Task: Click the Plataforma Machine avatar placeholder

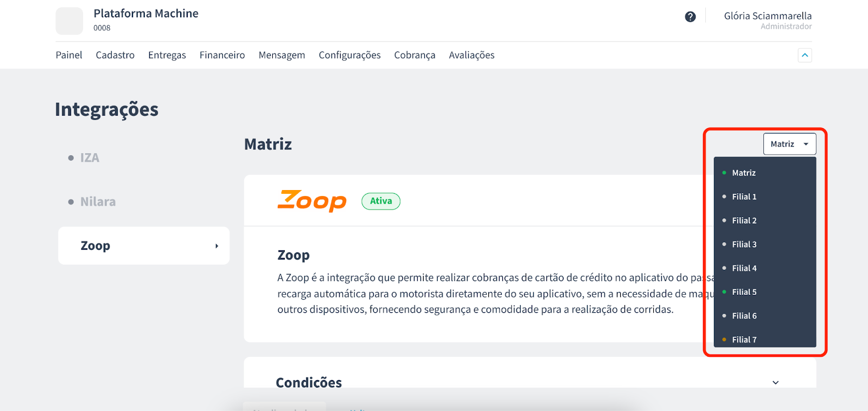Action: pos(69,21)
